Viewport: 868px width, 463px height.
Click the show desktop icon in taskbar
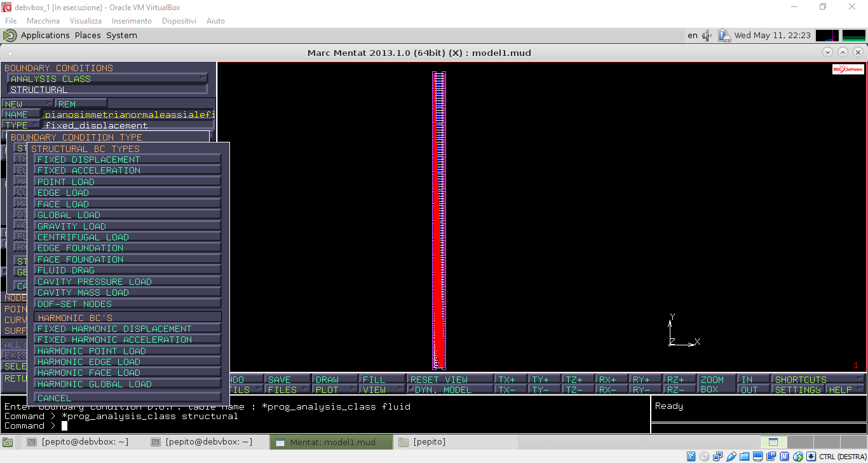[x=10, y=442]
